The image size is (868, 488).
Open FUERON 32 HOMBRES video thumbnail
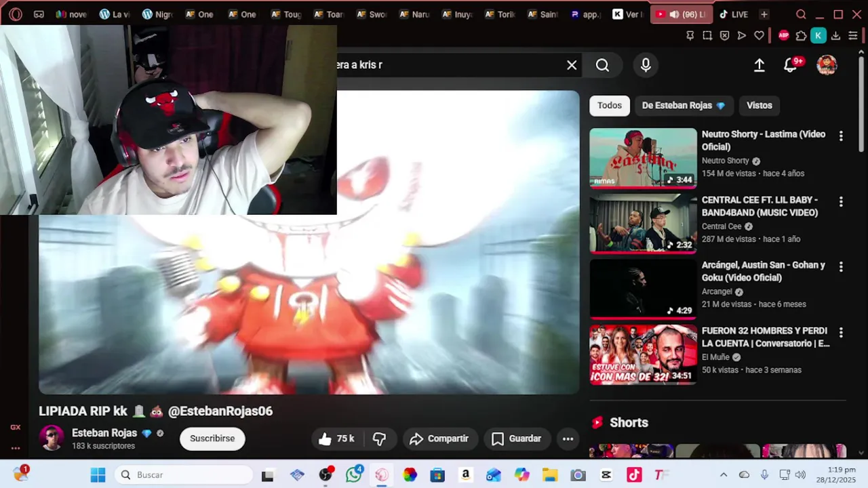pyautogui.click(x=643, y=354)
